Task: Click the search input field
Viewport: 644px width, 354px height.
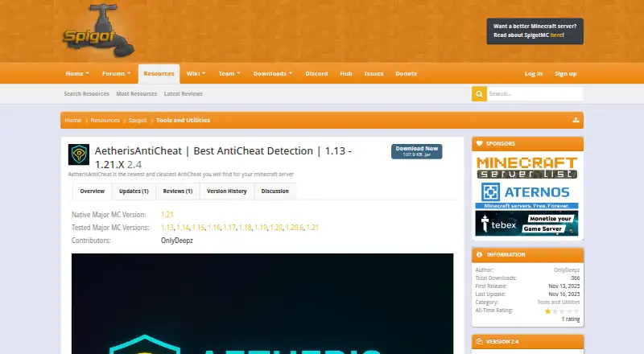Action: [535, 94]
